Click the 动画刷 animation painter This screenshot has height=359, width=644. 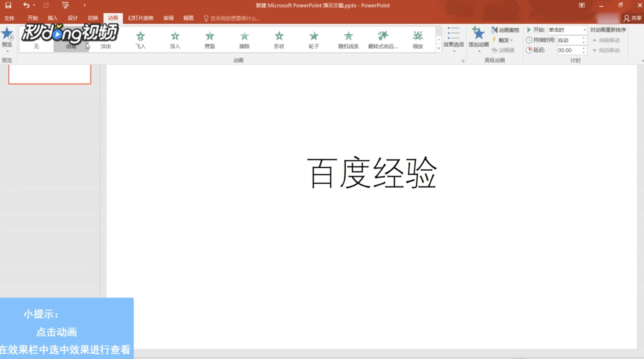(503, 50)
